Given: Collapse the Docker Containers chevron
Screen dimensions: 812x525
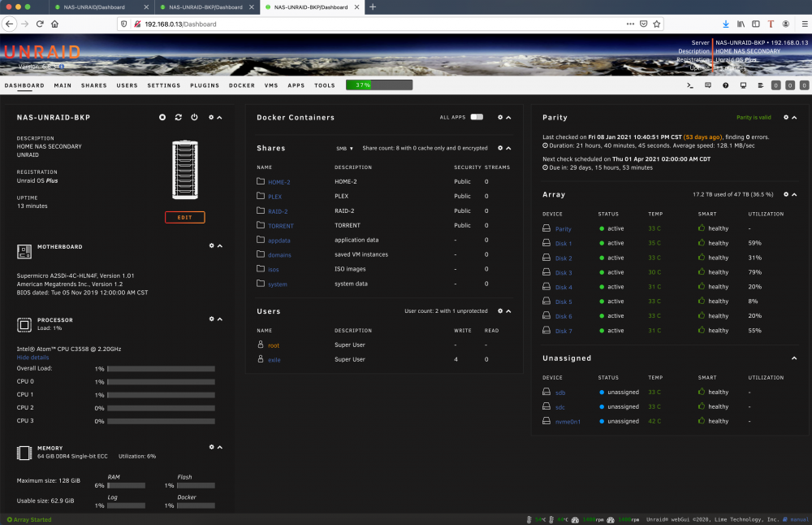Looking at the screenshot, I should [x=508, y=118].
